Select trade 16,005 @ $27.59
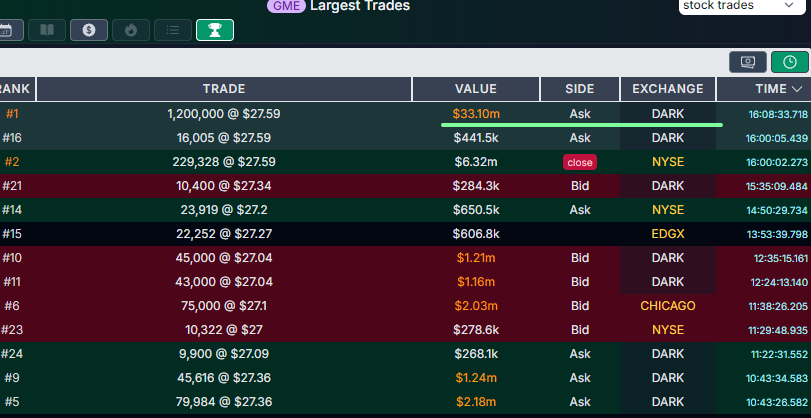 coord(224,138)
